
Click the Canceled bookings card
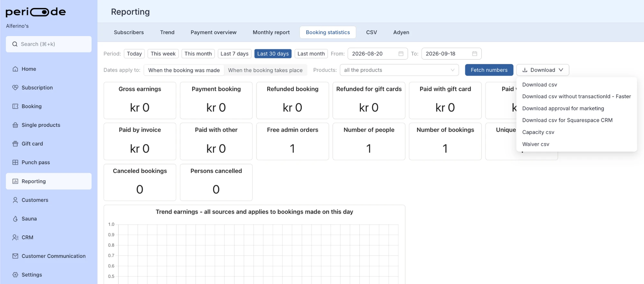tap(140, 182)
